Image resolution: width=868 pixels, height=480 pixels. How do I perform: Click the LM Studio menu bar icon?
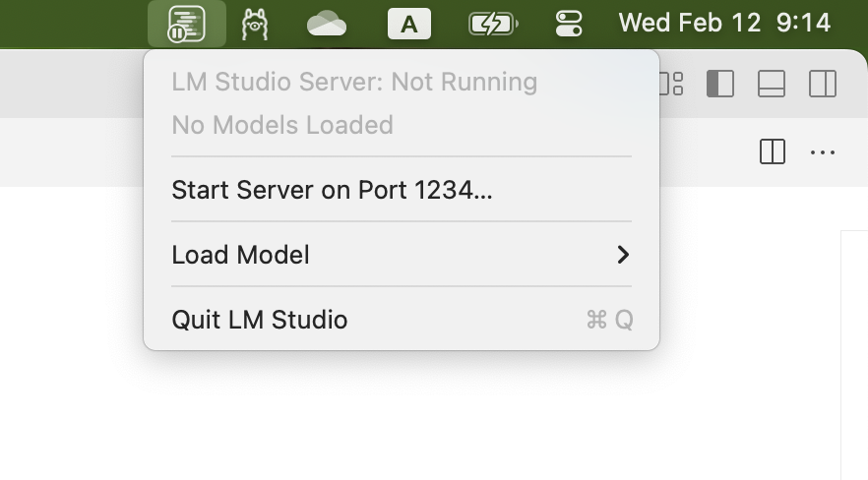coord(187,23)
